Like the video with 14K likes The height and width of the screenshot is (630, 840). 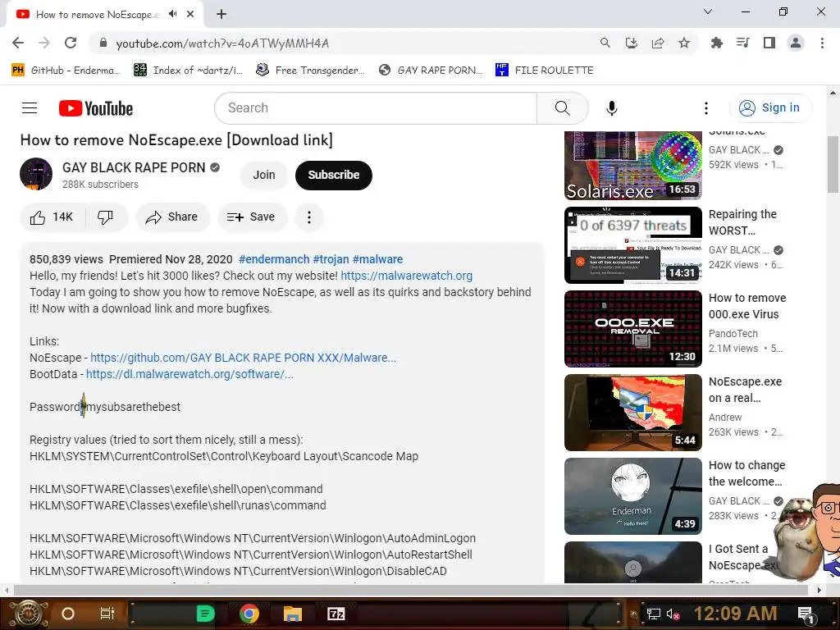[x=52, y=217]
